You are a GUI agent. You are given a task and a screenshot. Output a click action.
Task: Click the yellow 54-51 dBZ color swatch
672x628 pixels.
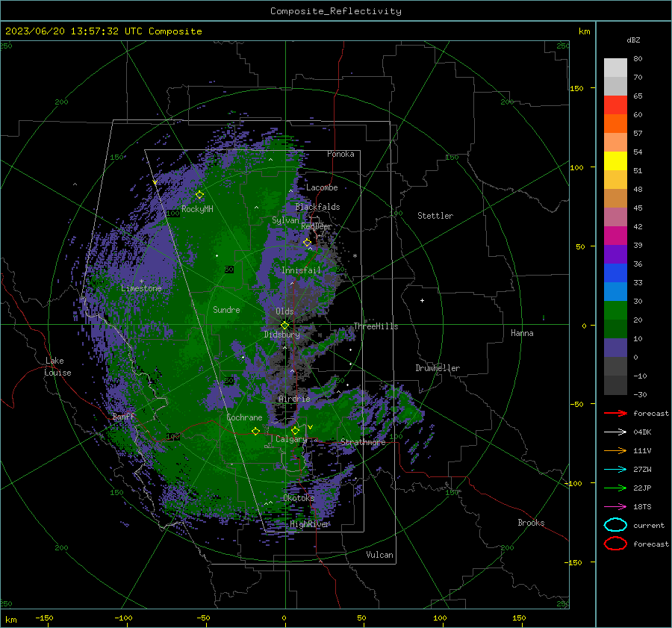(x=615, y=161)
